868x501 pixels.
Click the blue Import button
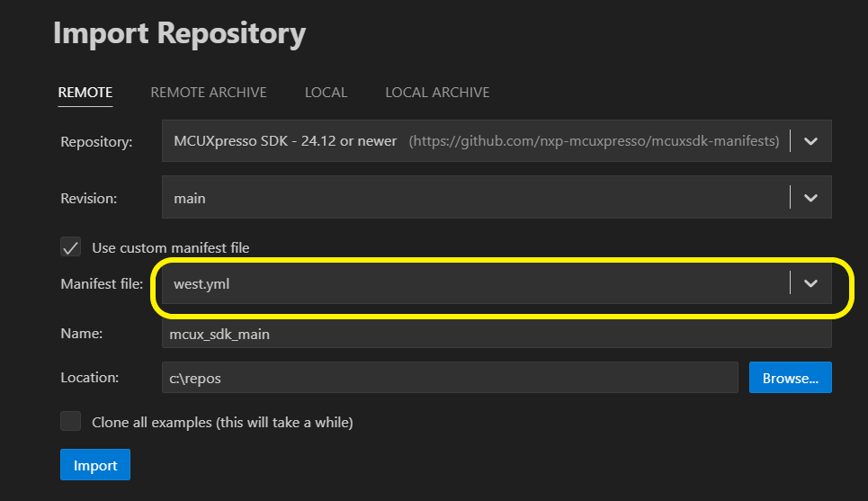click(x=95, y=465)
